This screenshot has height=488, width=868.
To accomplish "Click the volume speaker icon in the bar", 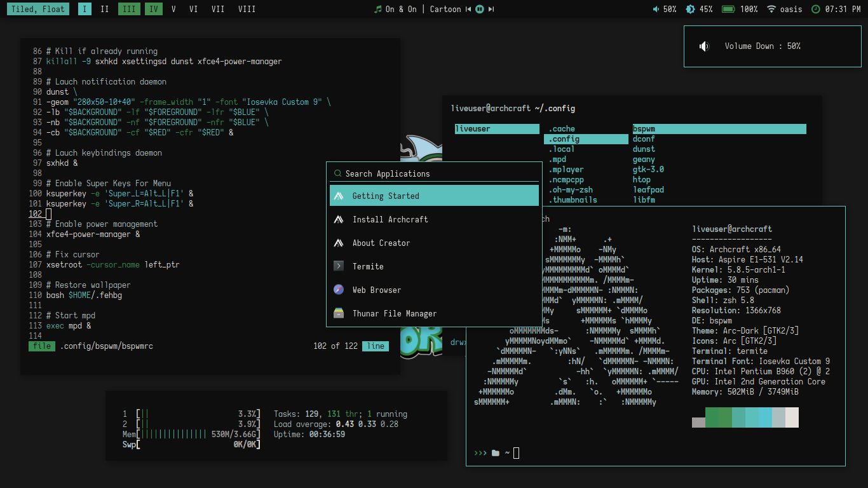I will coord(656,9).
